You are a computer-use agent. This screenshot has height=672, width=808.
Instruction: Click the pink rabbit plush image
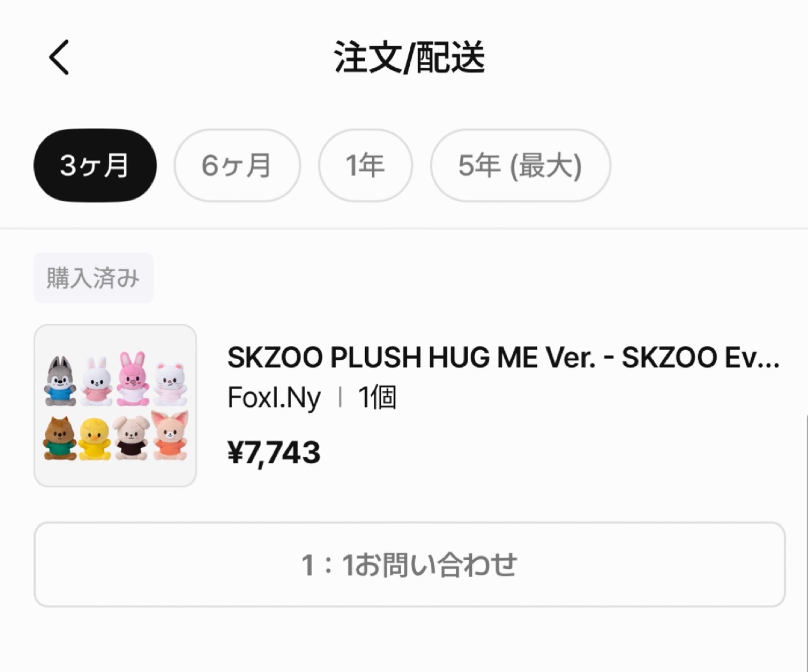coord(133,379)
